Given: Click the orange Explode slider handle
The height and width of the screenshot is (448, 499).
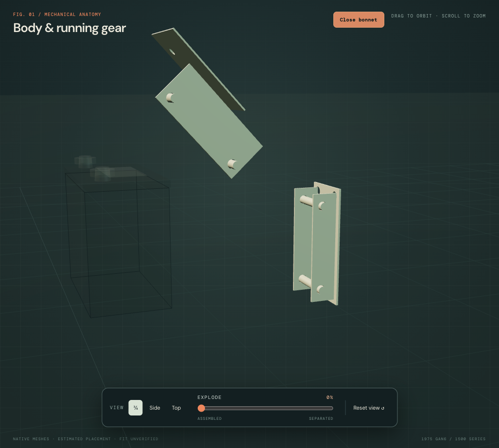Looking at the screenshot, I should click(201, 408).
